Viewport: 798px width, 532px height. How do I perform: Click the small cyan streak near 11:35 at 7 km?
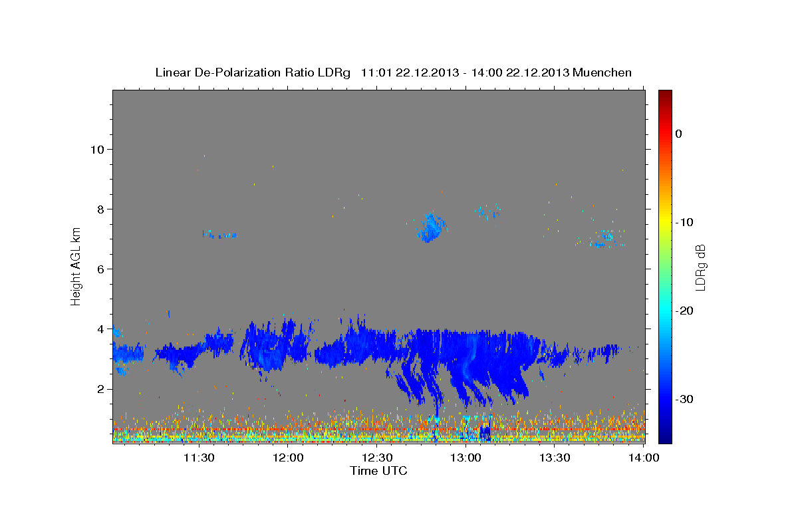(x=219, y=235)
